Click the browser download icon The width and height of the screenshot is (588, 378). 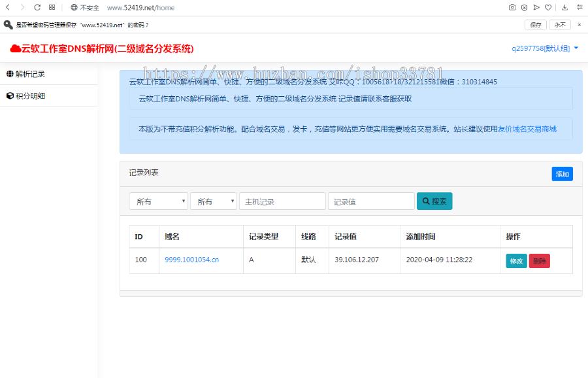click(564, 7)
